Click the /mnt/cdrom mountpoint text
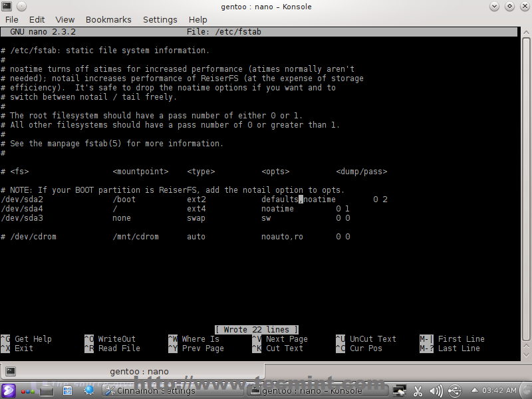 pyautogui.click(x=136, y=237)
